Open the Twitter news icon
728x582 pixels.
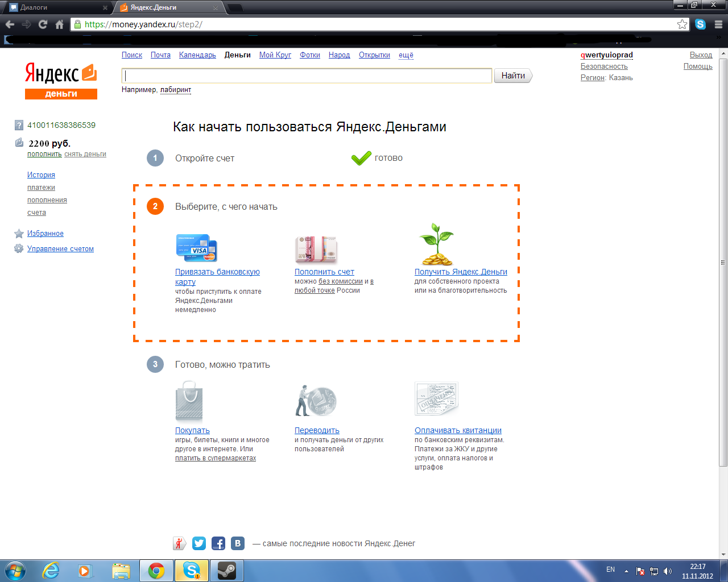199,543
